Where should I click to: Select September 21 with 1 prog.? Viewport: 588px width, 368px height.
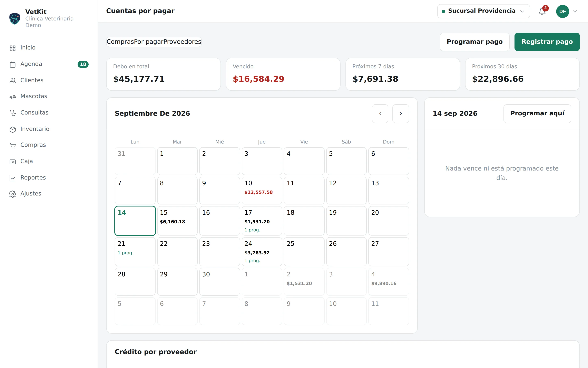click(135, 252)
